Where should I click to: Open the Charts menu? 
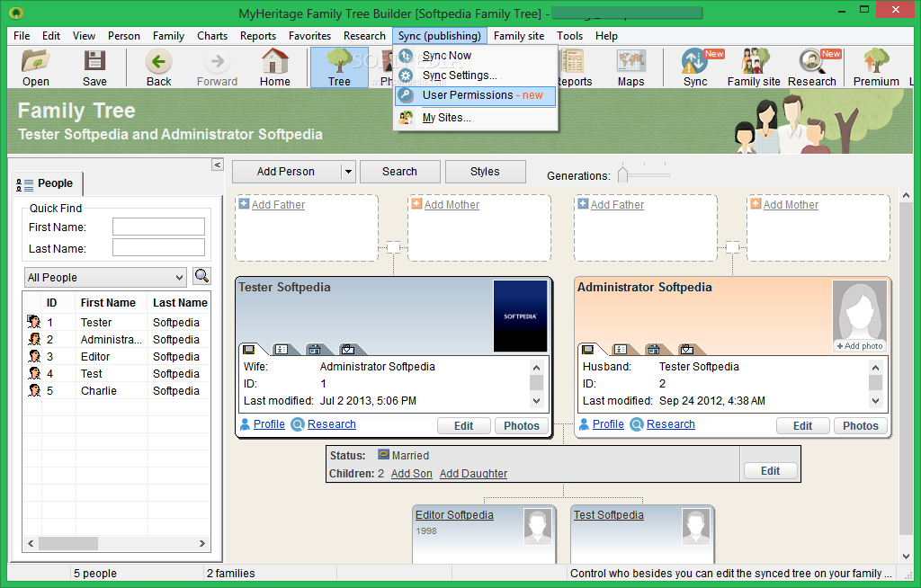click(x=212, y=36)
